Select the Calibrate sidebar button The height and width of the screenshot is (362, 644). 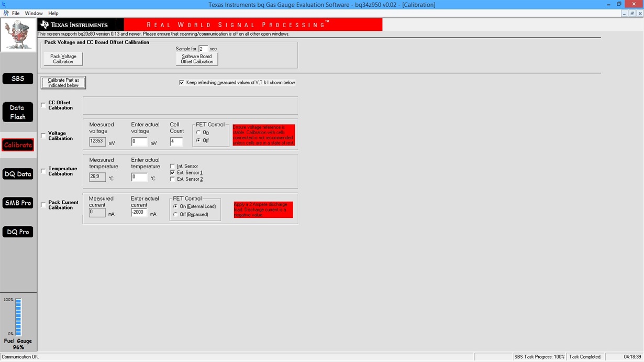18,145
